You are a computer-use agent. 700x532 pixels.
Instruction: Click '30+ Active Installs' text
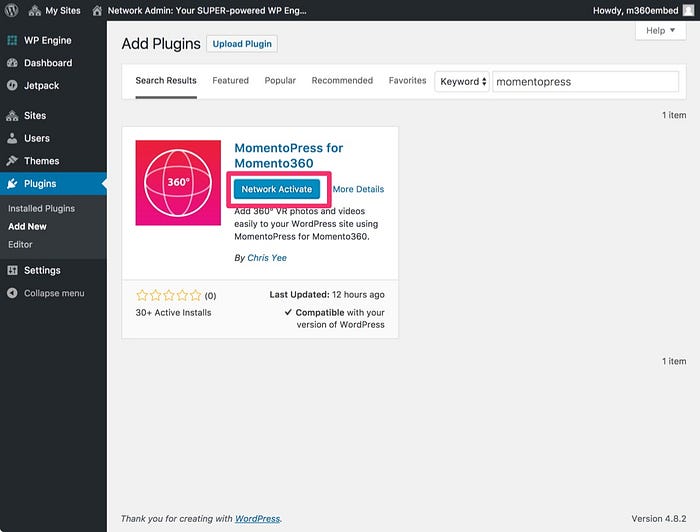174,312
